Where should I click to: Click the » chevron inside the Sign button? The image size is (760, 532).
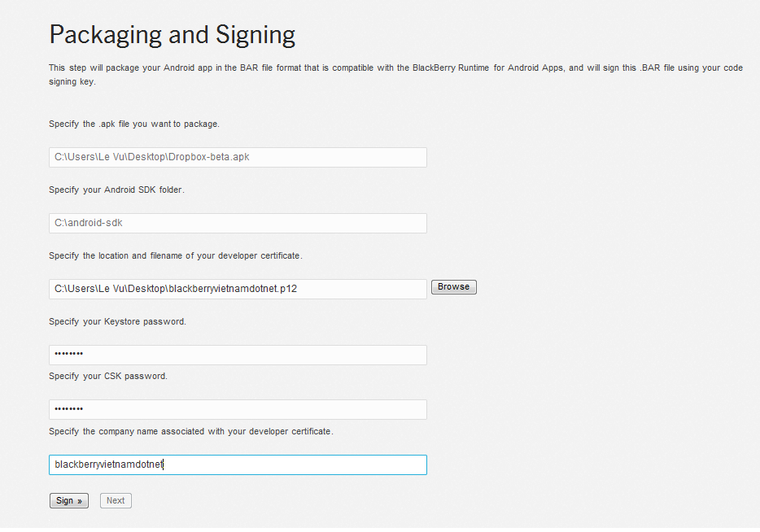click(x=80, y=501)
